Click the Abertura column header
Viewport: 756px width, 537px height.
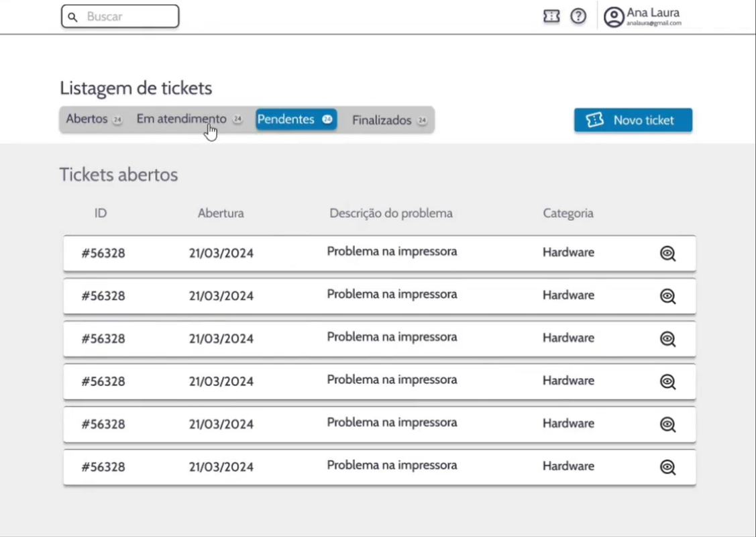click(x=221, y=213)
